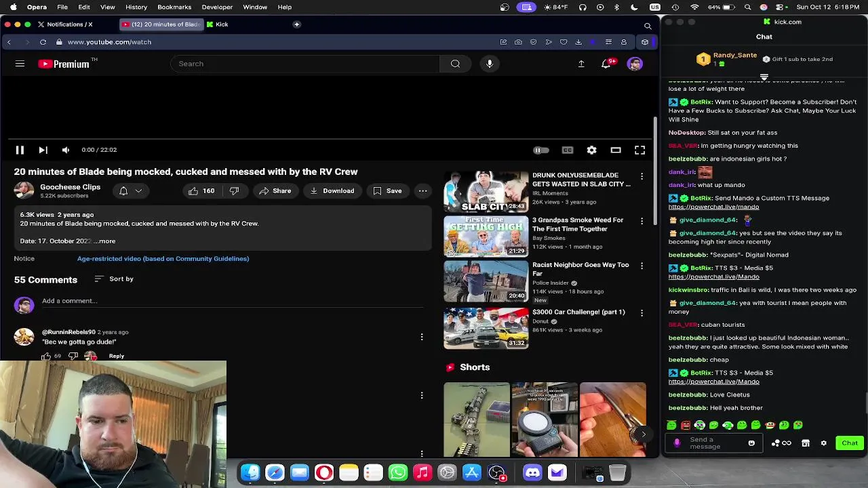
Task: Dislike the video
Action: tap(234, 191)
